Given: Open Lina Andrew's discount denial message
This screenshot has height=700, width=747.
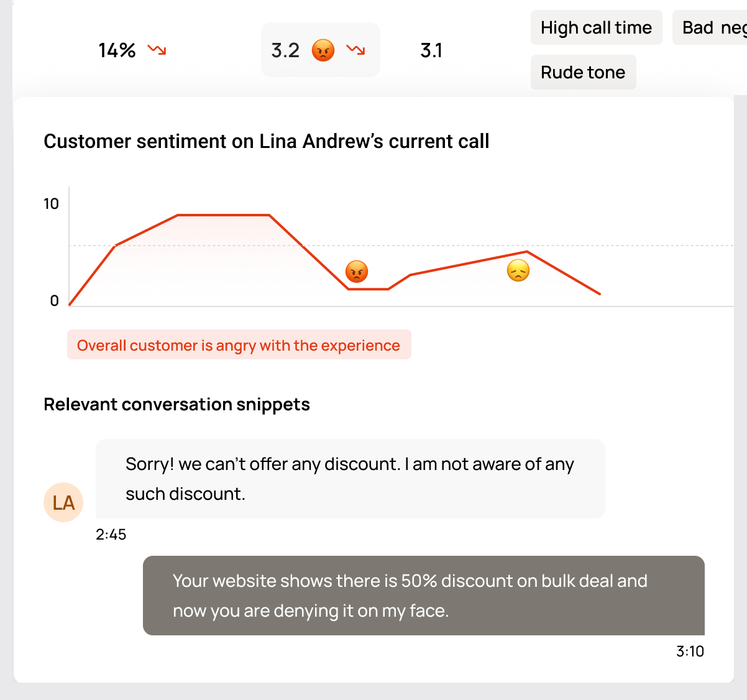Looking at the screenshot, I should pyautogui.click(x=350, y=479).
